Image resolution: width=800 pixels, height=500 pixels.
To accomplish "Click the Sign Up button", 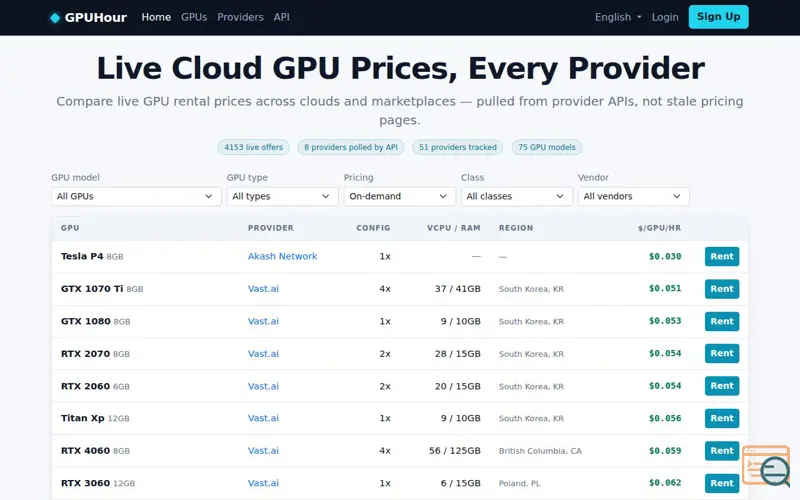I will tap(718, 17).
